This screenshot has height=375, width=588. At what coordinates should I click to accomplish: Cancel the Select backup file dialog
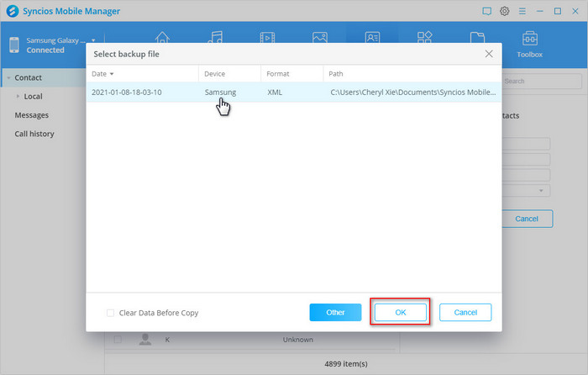click(465, 312)
